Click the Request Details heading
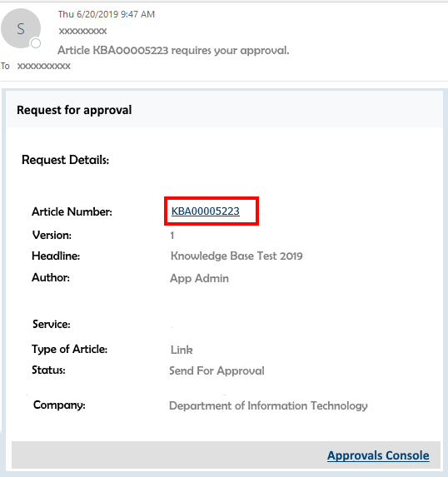The height and width of the screenshot is (477, 448). [x=66, y=160]
